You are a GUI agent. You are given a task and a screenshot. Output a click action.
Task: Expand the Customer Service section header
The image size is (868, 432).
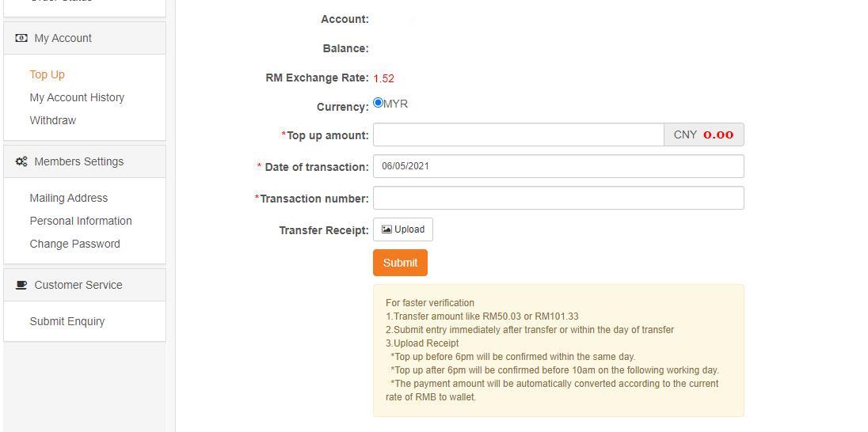85,285
